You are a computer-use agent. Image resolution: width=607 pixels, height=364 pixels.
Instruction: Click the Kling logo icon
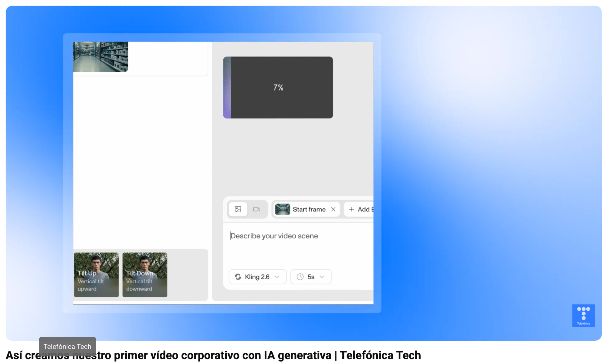tap(238, 277)
